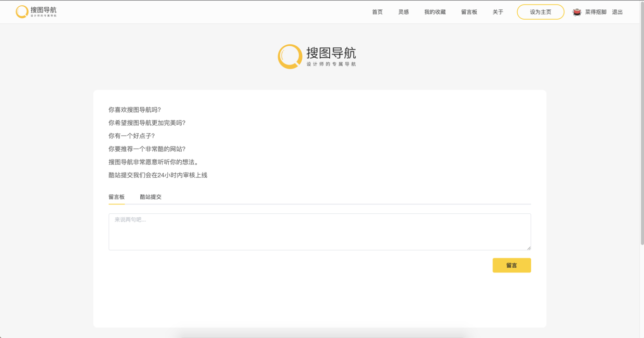Image resolution: width=644 pixels, height=338 pixels.
Task: Open the 灵感 navigation link
Action: point(404,12)
